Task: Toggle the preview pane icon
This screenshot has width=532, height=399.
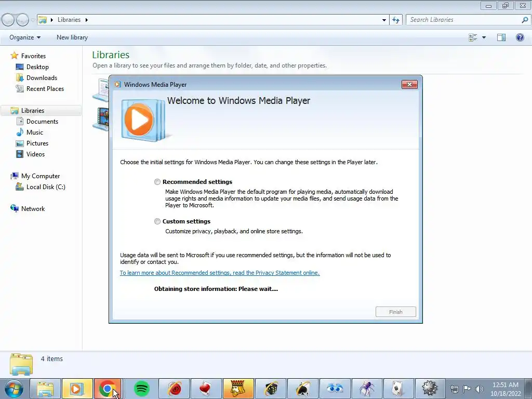Action: click(501, 37)
